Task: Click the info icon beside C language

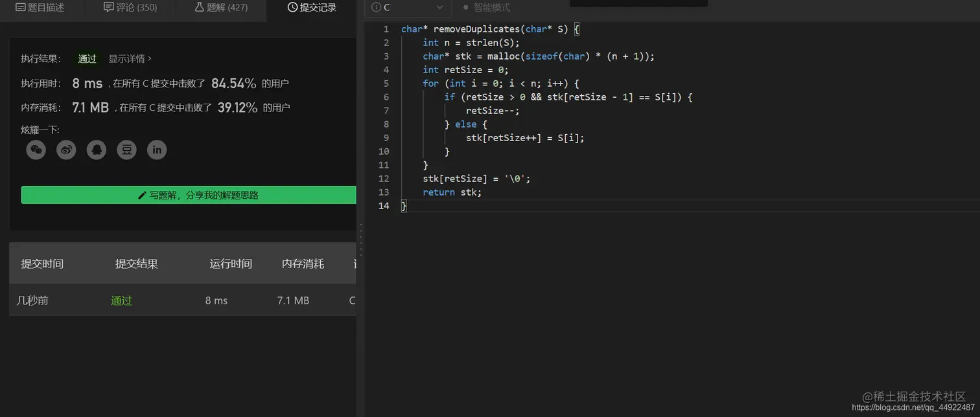Action: click(376, 8)
